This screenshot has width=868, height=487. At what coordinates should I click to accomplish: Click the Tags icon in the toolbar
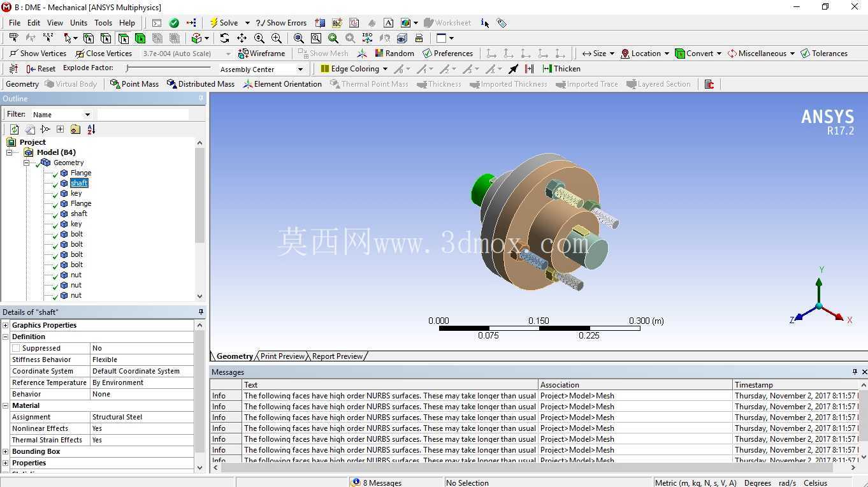coord(502,23)
